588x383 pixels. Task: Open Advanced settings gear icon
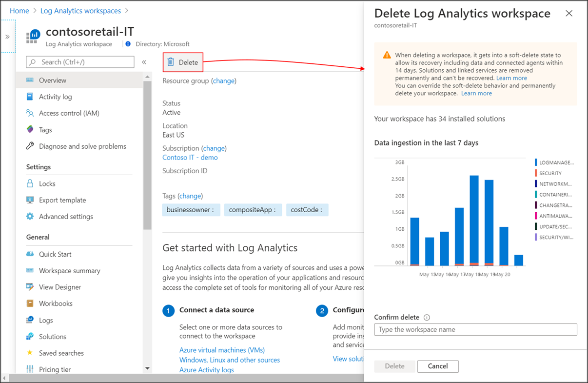tap(30, 217)
